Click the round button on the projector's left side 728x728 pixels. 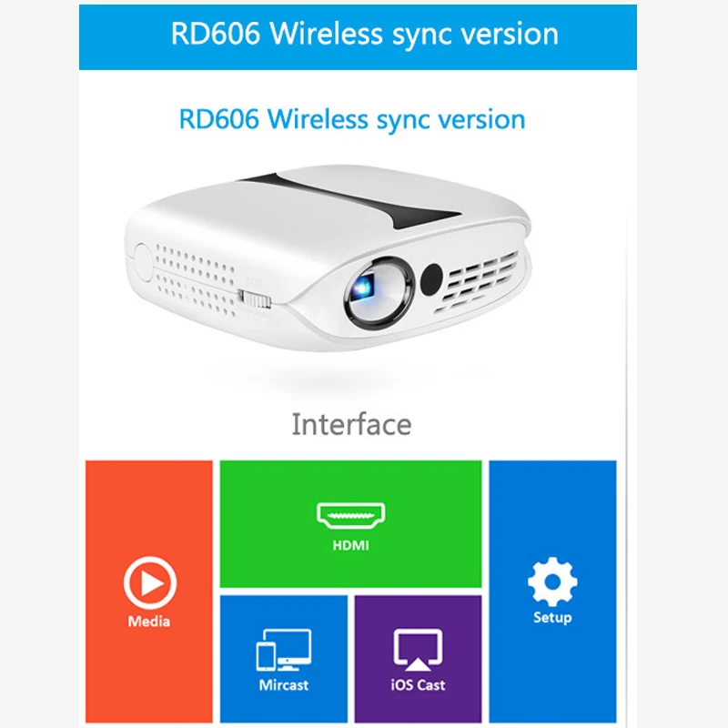[143, 262]
